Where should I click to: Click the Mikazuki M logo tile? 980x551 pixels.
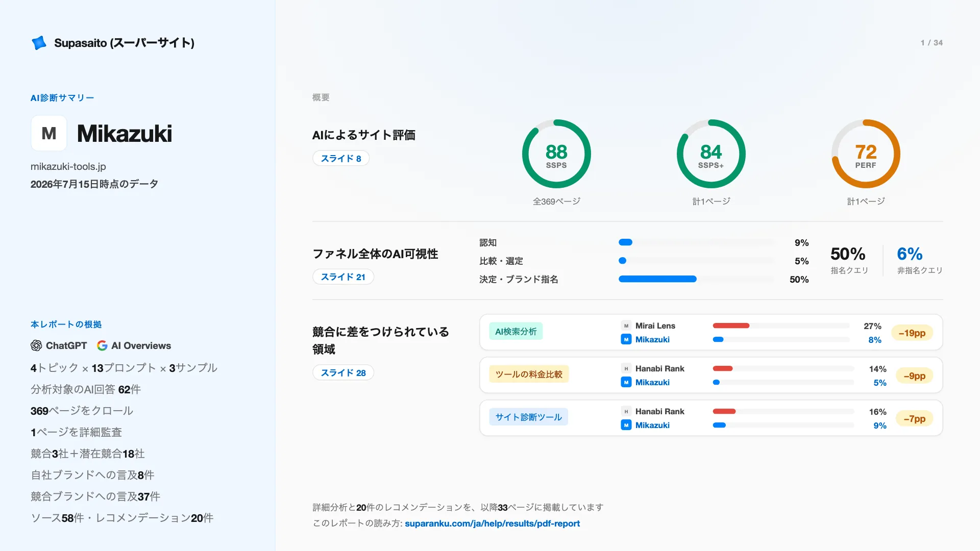coord(49,133)
